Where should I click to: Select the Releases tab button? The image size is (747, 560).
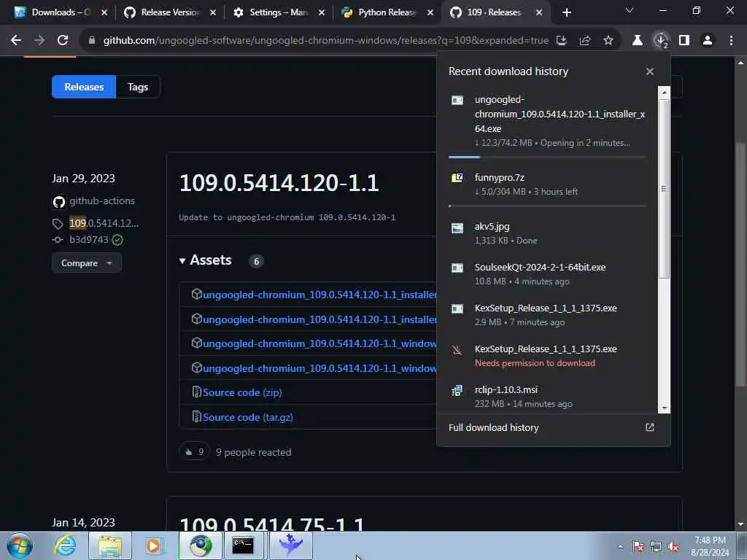84,87
